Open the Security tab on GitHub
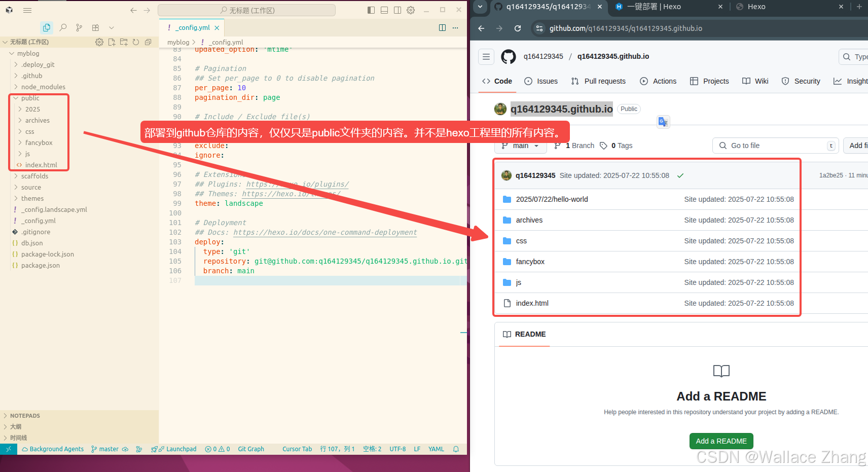 point(801,81)
